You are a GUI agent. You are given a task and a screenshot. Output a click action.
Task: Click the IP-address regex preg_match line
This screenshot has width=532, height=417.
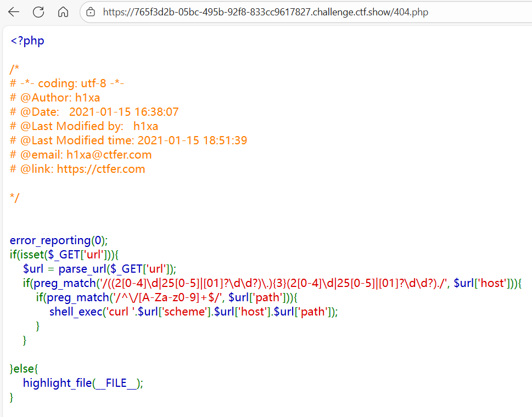[272, 283]
